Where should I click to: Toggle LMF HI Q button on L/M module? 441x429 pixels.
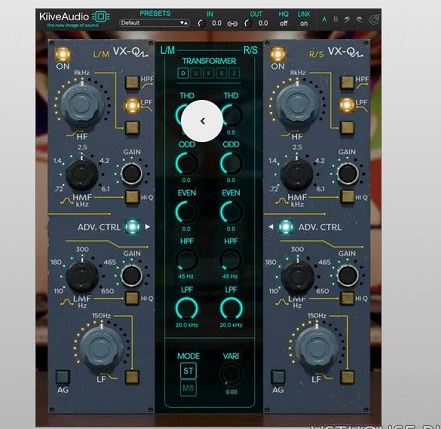[x=132, y=298]
